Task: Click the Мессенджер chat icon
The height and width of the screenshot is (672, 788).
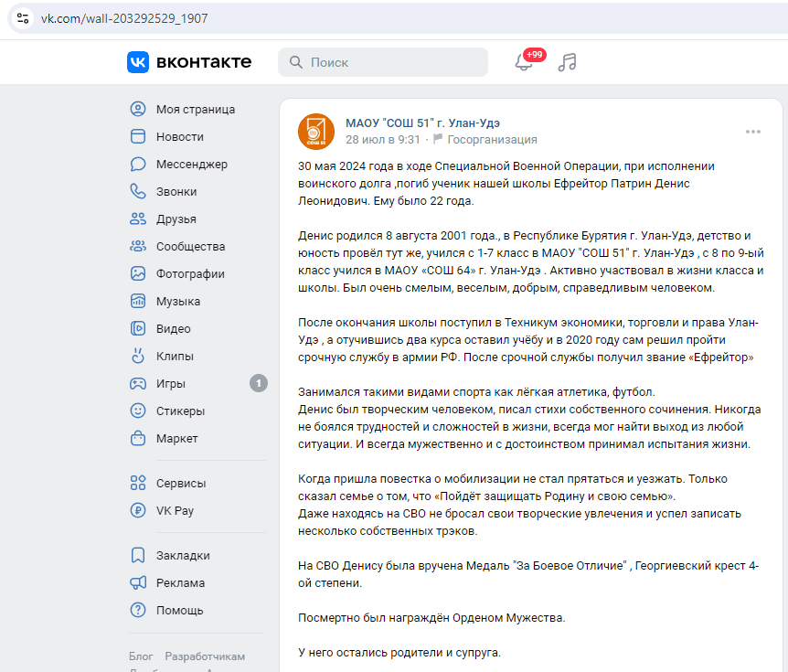Action: pos(138,165)
